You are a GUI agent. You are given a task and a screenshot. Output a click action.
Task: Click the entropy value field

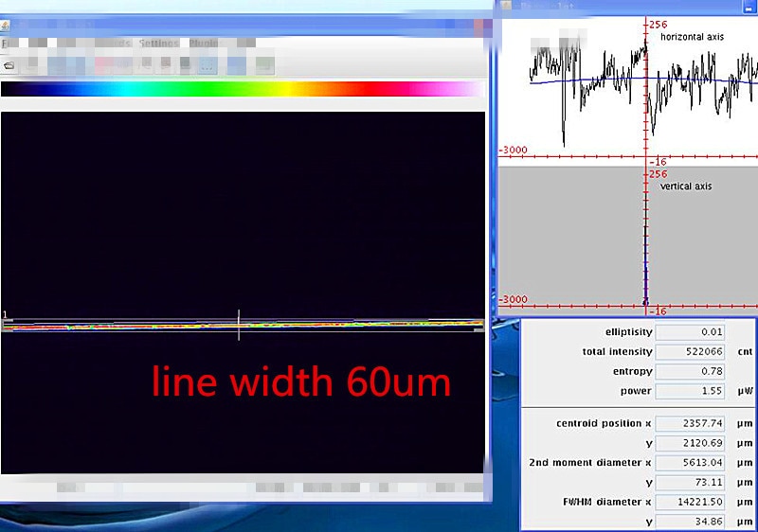tap(690, 371)
